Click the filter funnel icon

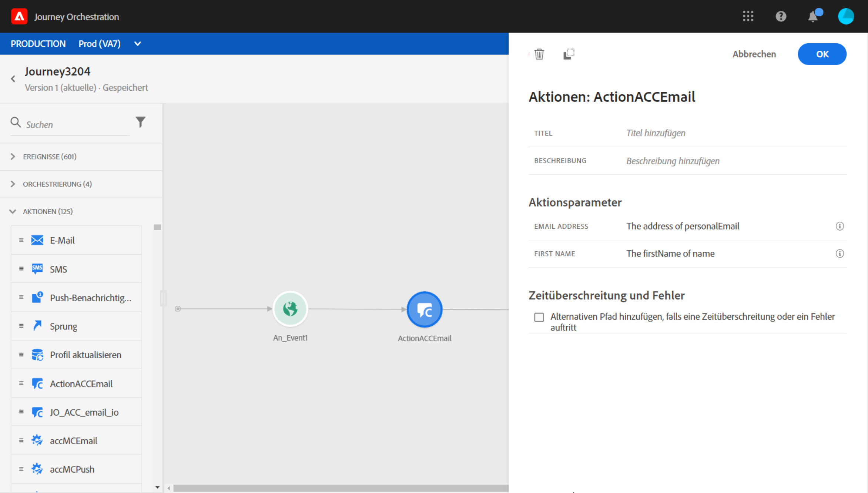[x=140, y=122]
